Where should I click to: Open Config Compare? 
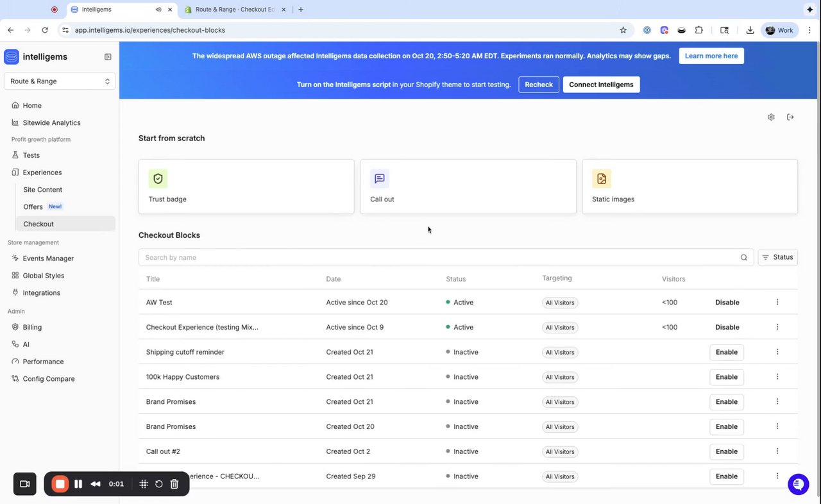tap(49, 379)
